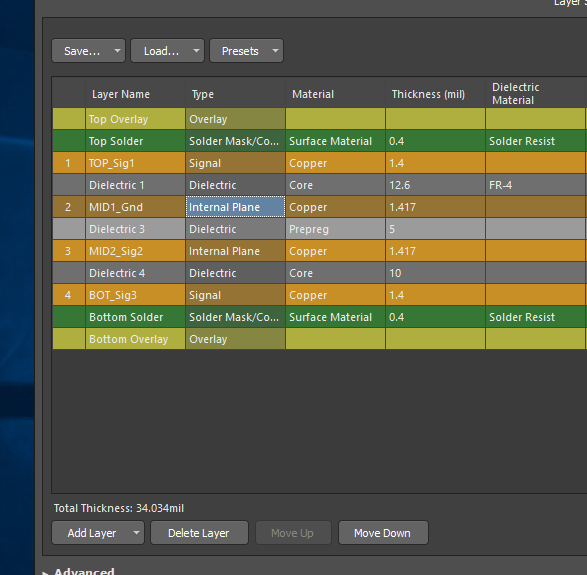Click the 1.4 thickness of TOP_Sig1
Screen dimensions: 587x575
[x=435, y=163]
